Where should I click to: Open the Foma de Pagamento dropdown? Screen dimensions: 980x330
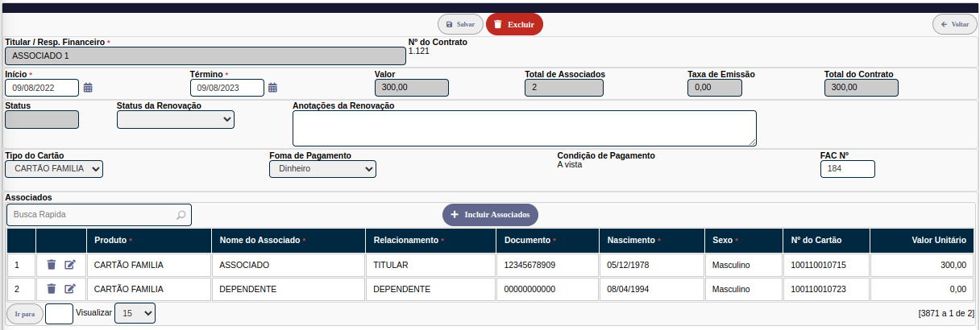point(322,169)
